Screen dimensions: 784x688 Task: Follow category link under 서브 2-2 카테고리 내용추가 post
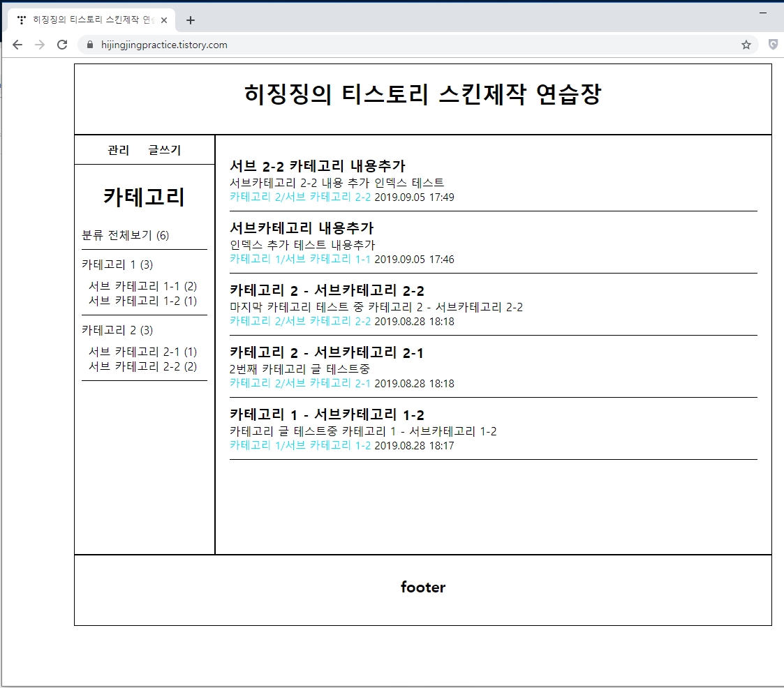coord(300,197)
